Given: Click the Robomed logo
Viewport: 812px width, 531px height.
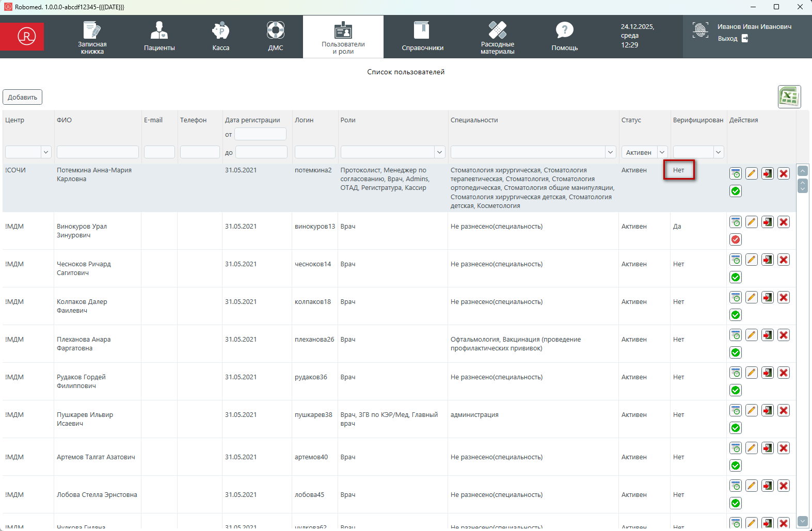Looking at the screenshot, I should coord(26,37).
